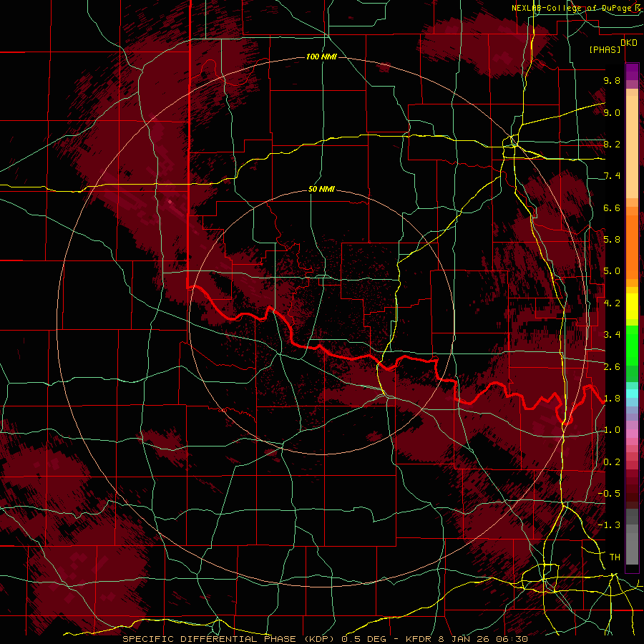Click the DKD unit label above the scale
Image resolution: width=644 pixels, height=644 pixels.
click(629, 43)
